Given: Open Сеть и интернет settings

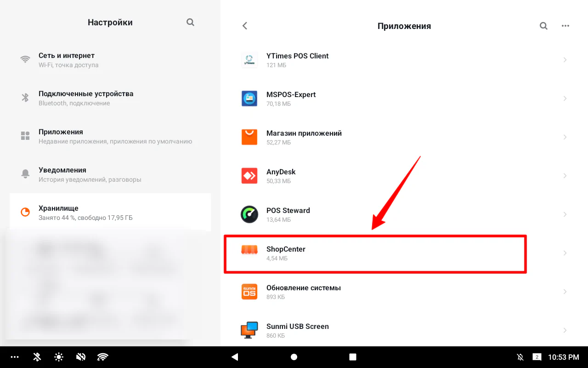Looking at the screenshot, I should pyautogui.click(x=110, y=60).
